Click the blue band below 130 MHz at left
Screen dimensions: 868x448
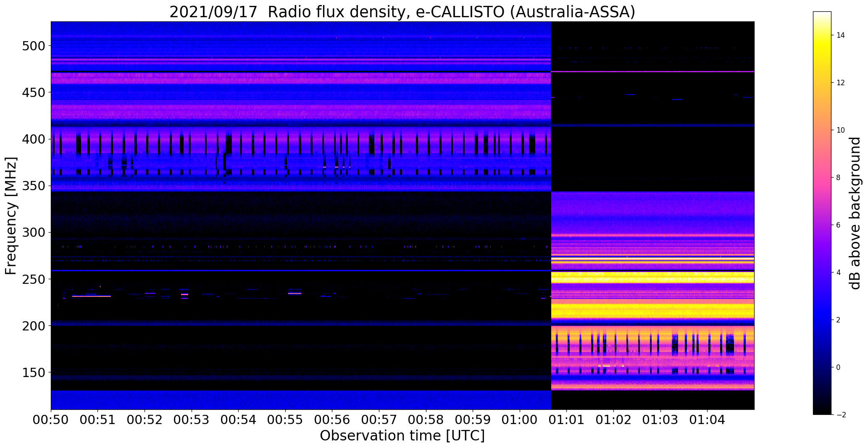(301, 400)
